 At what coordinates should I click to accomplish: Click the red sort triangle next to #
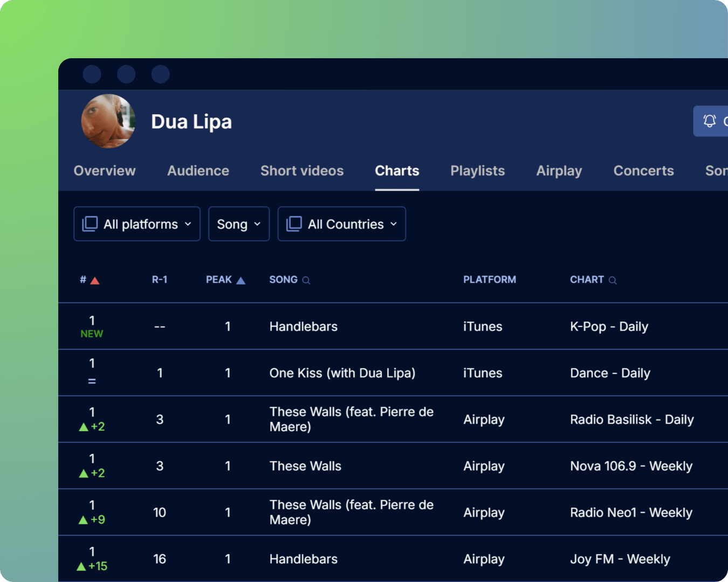(95, 280)
